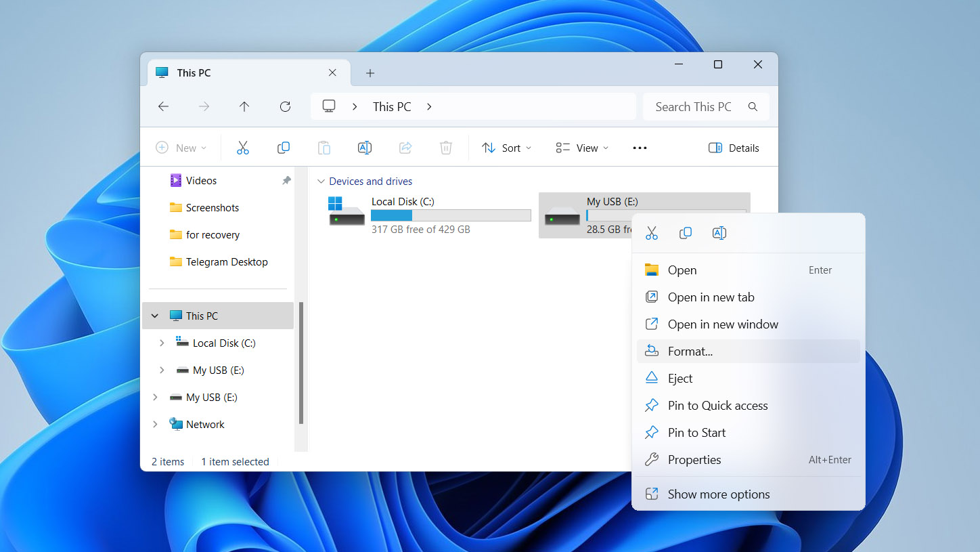Add a new tab with the plus button
Viewport: 980px width, 552px height.
(x=370, y=73)
